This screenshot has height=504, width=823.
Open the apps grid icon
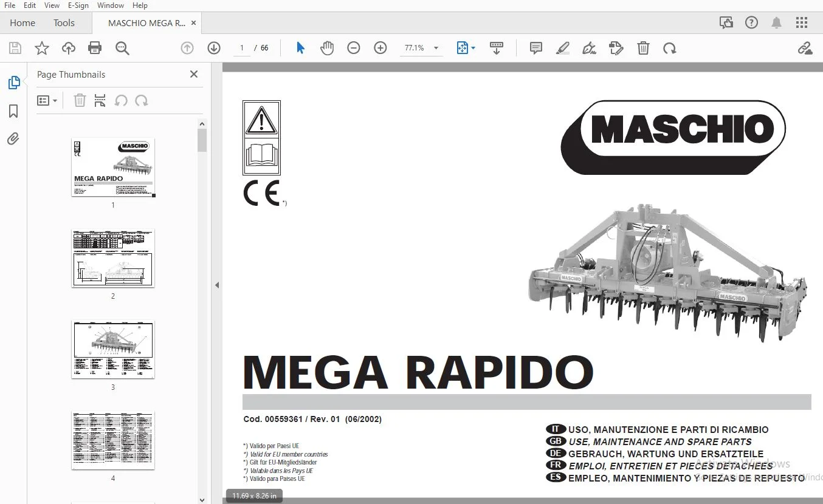(802, 23)
